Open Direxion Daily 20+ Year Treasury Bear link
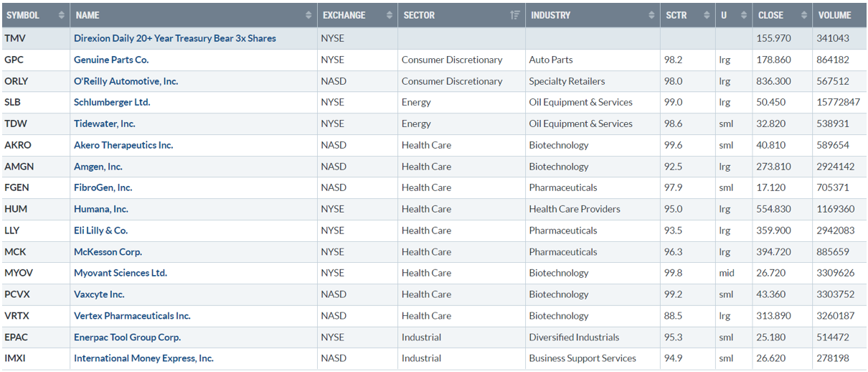 tap(175, 38)
